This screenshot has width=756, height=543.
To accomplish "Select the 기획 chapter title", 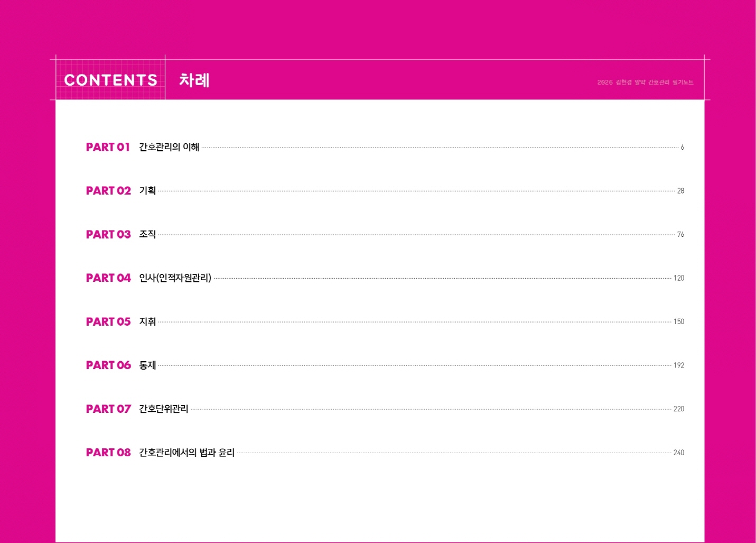I will (x=147, y=191).
